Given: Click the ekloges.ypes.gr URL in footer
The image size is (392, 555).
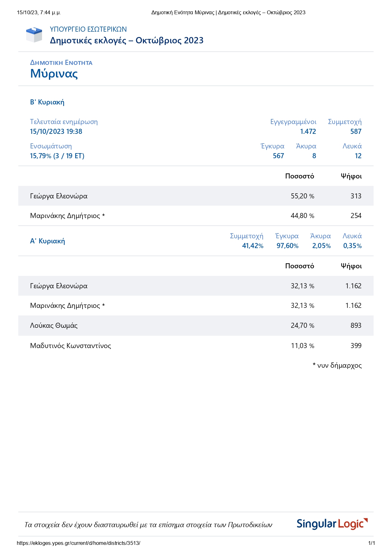Looking at the screenshot, I should coord(78,543).
